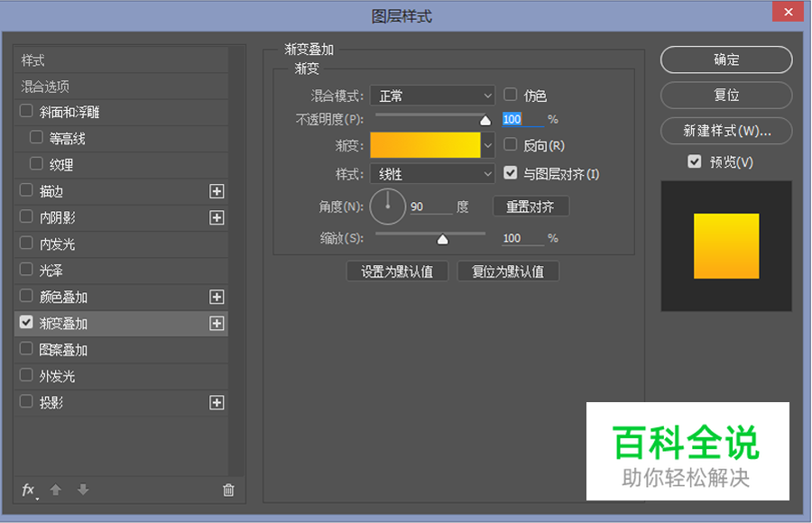Click the opacity value input showing 100
812x523 pixels.
(515, 119)
